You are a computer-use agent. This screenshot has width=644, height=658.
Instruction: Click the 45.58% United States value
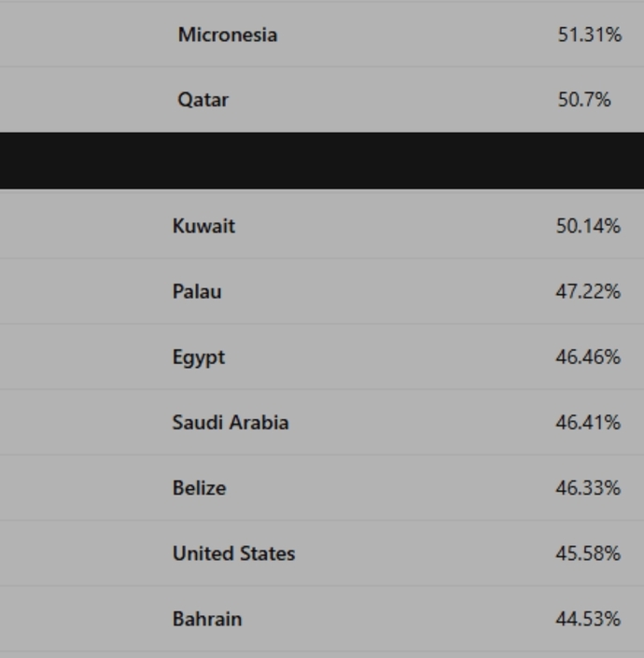tap(588, 553)
